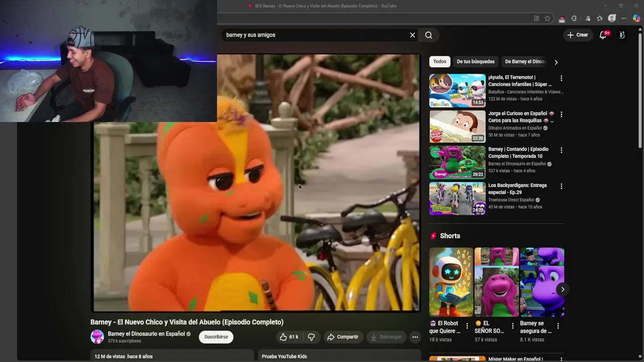Open the Edge profile avatar

[x=612, y=19]
